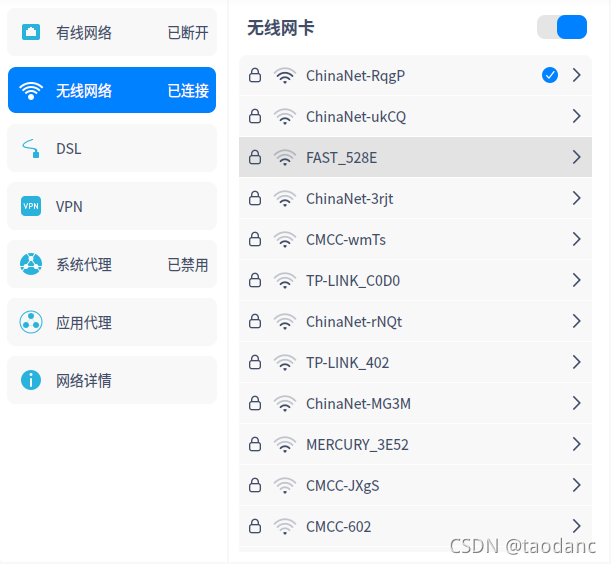Open 系统代理 system proxy settings
Image resolution: width=611 pixels, height=564 pixels.
[112, 264]
